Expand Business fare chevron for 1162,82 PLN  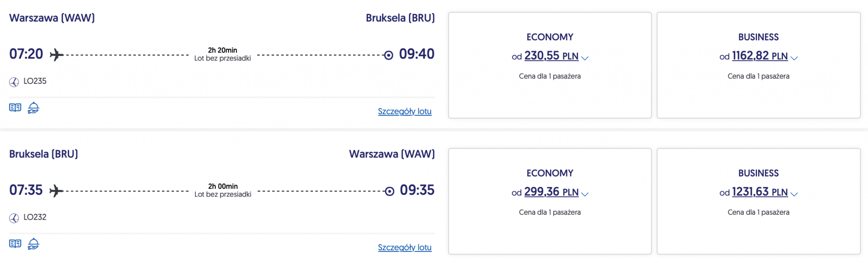(x=794, y=58)
